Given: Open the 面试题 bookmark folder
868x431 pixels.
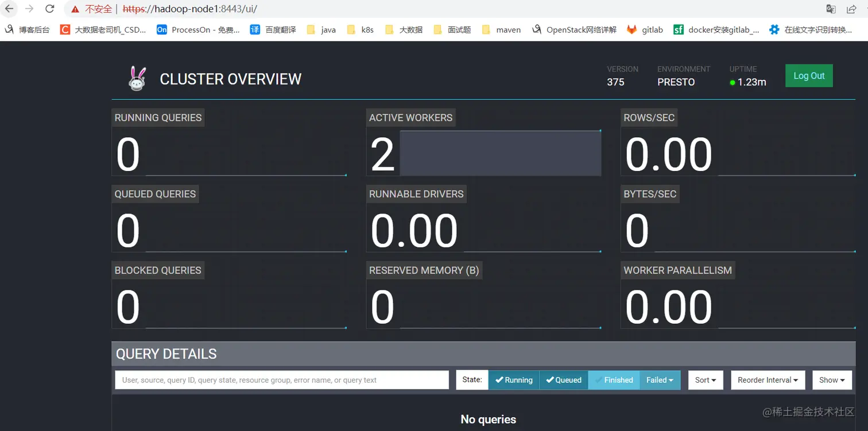Looking at the screenshot, I should 452,29.
